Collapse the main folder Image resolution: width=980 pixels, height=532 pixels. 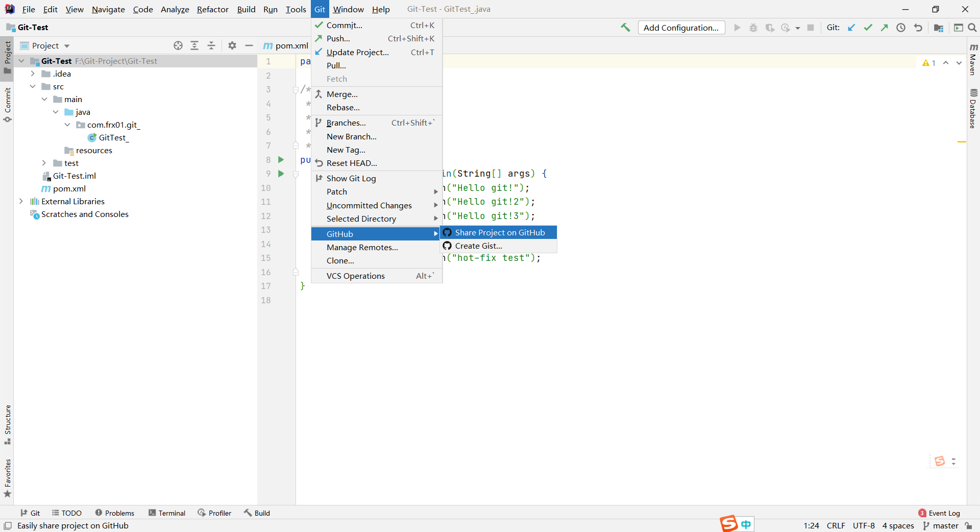(x=44, y=99)
